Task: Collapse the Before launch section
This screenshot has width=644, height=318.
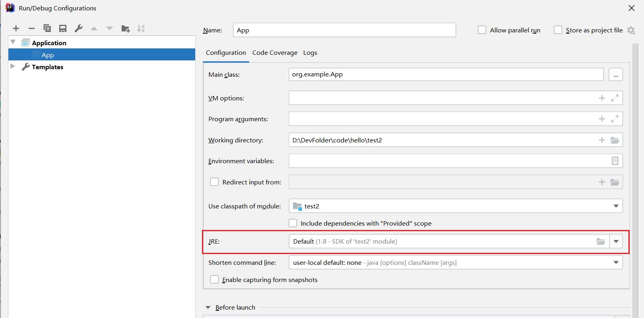Action: [x=208, y=308]
